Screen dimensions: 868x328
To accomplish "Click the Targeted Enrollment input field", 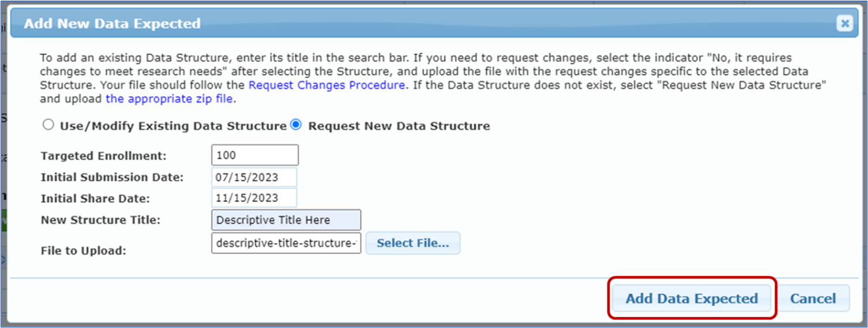I will coord(255,155).
